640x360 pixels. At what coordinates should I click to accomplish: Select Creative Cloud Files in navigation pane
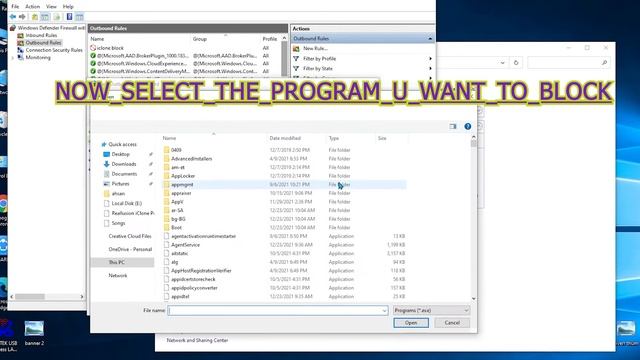(130, 236)
